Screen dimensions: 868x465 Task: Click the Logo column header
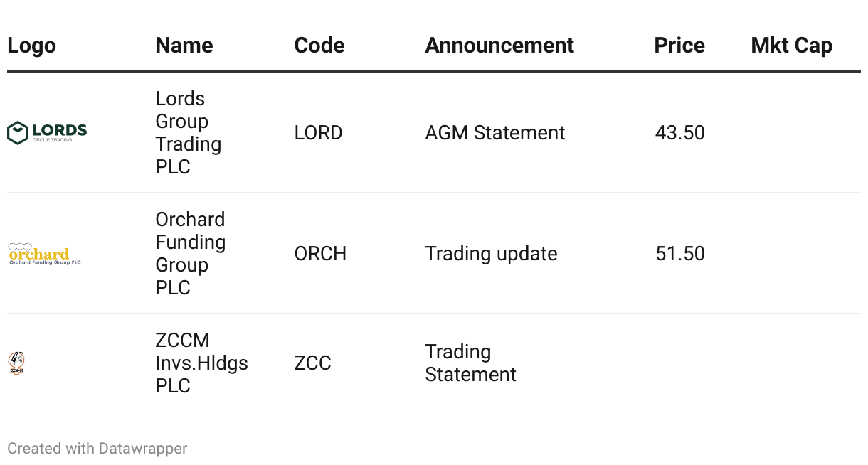[x=31, y=46]
